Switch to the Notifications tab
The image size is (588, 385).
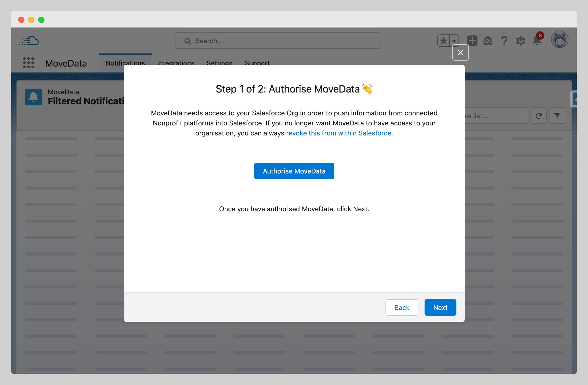[x=125, y=61]
